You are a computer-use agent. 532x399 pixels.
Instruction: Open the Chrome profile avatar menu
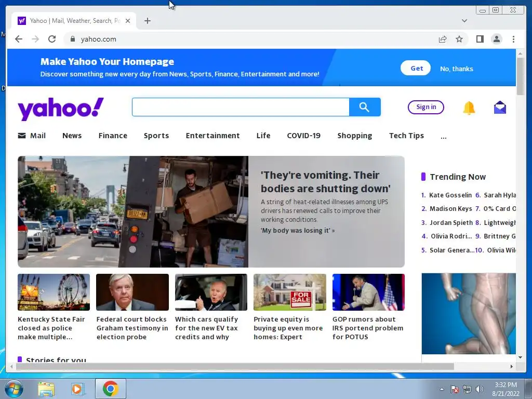tap(497, 39)
